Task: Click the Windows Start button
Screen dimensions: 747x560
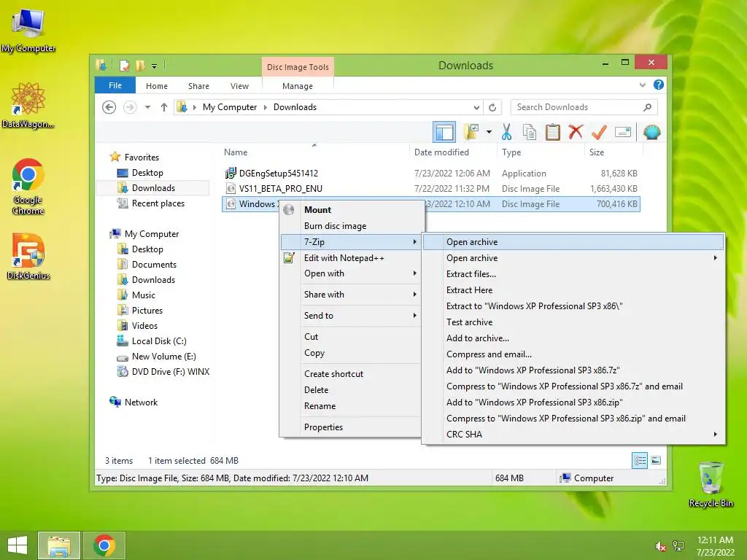Action: tap(18, 545)
